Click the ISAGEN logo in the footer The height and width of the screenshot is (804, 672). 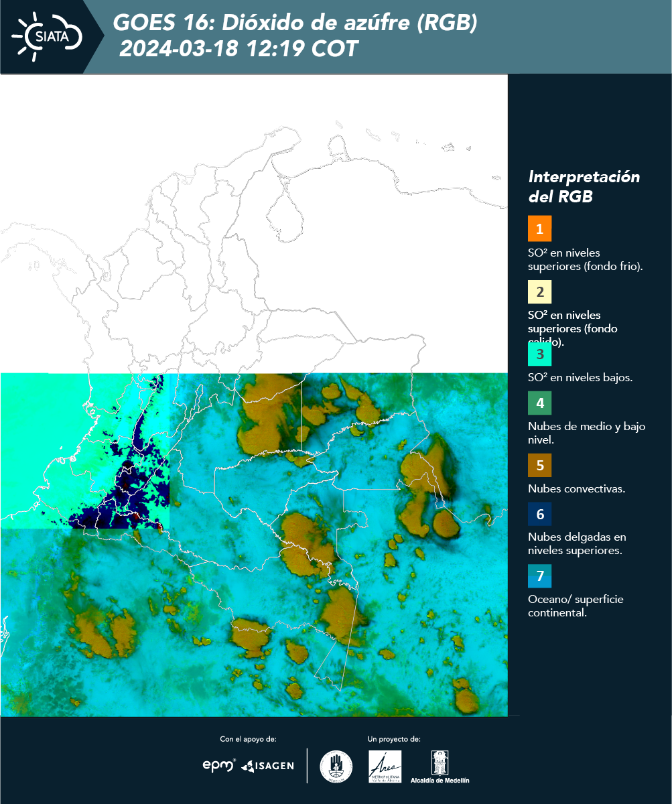268,766
